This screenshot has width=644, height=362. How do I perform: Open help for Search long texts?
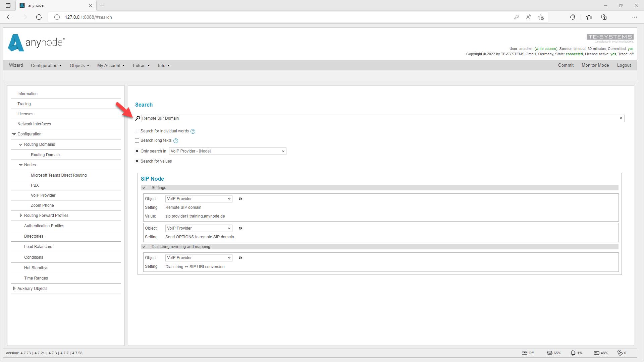(176, 141)
